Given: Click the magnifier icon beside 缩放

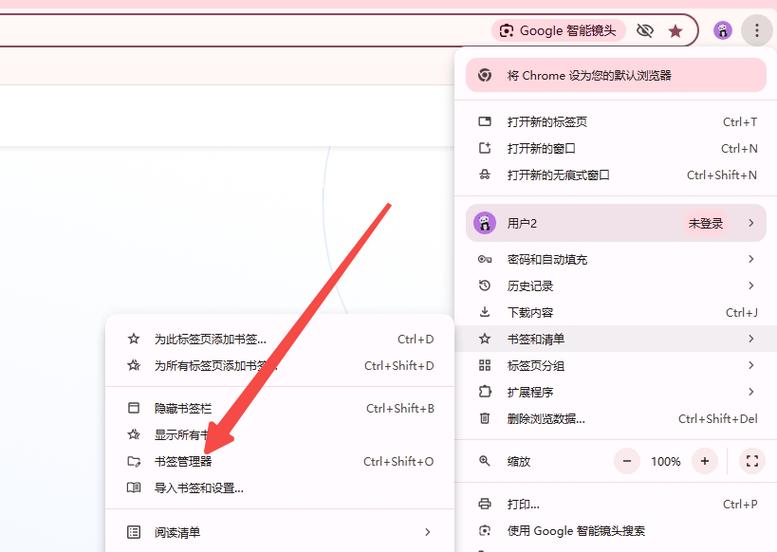Looking at the screenshot, I should [x=485, y=461].
